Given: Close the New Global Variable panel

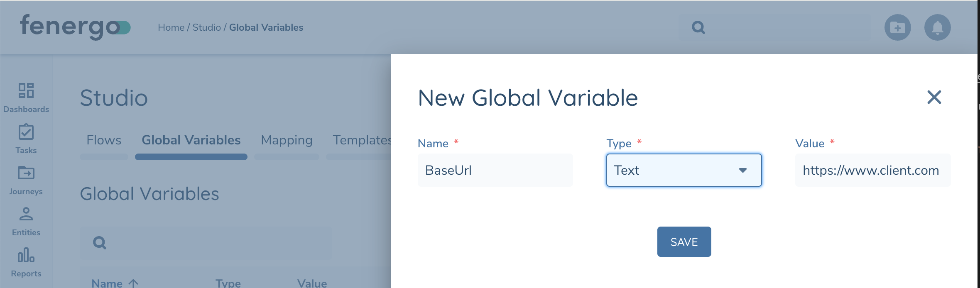Looking at the screenshot, I should pyautogui.click(x=934, y=98).
